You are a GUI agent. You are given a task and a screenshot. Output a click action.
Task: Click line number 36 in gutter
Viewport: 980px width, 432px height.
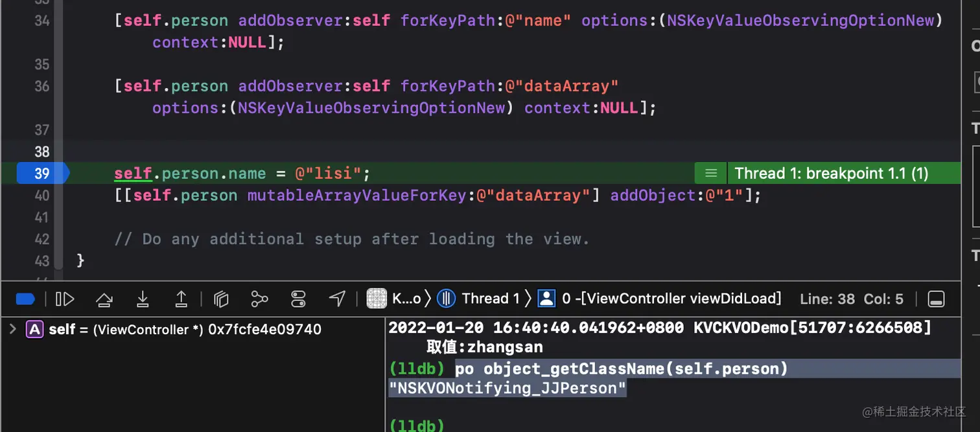pos(41,86)
